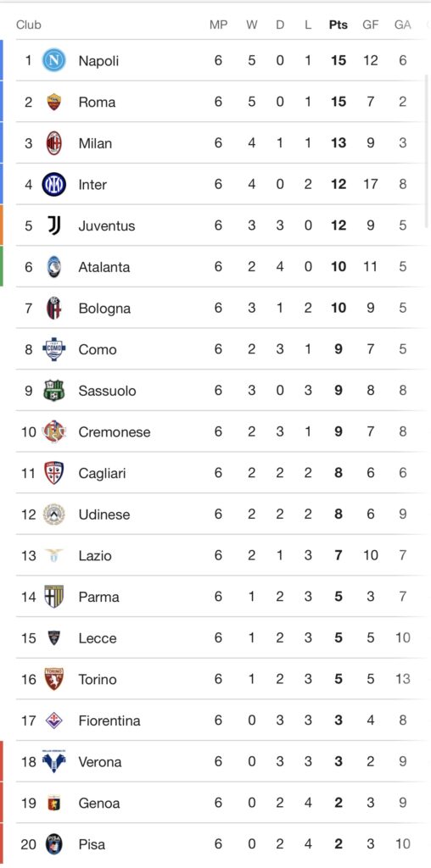The image size is (431, 868).
Task: Open the Cagliari team link
Action: click(102, 473)
